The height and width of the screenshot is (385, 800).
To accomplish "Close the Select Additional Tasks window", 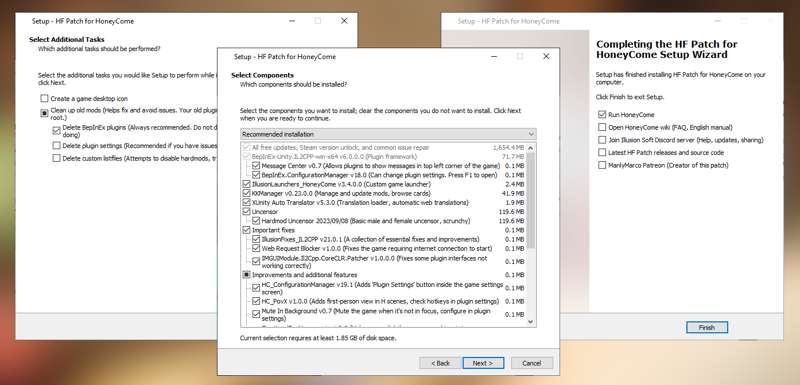I will click(344, 21).
